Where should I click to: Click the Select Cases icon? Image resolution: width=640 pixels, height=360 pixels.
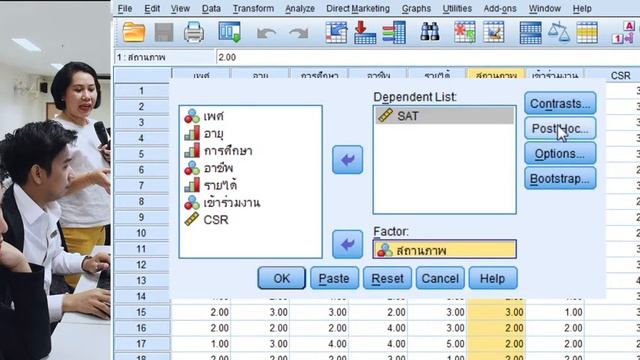pos(587,33)
